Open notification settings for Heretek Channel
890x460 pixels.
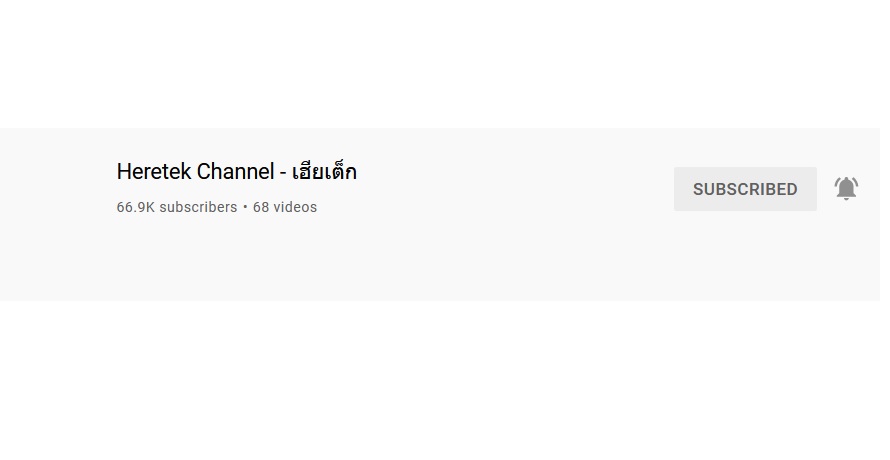(x=846, y=189)
